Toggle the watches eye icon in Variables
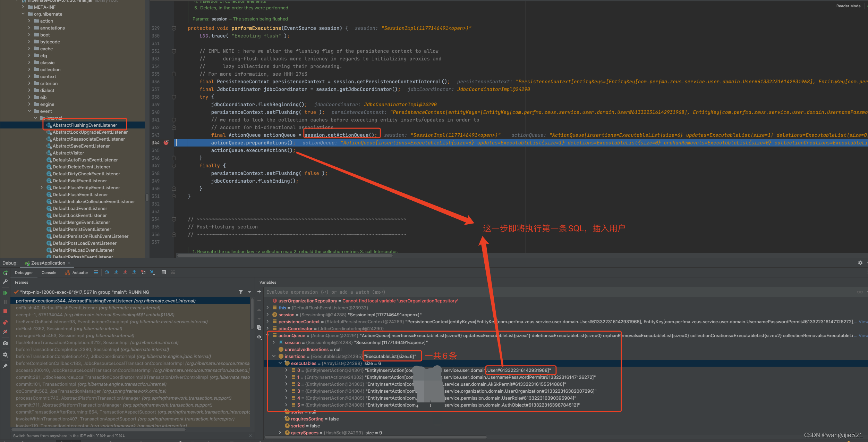 click(x=259, y=337)
